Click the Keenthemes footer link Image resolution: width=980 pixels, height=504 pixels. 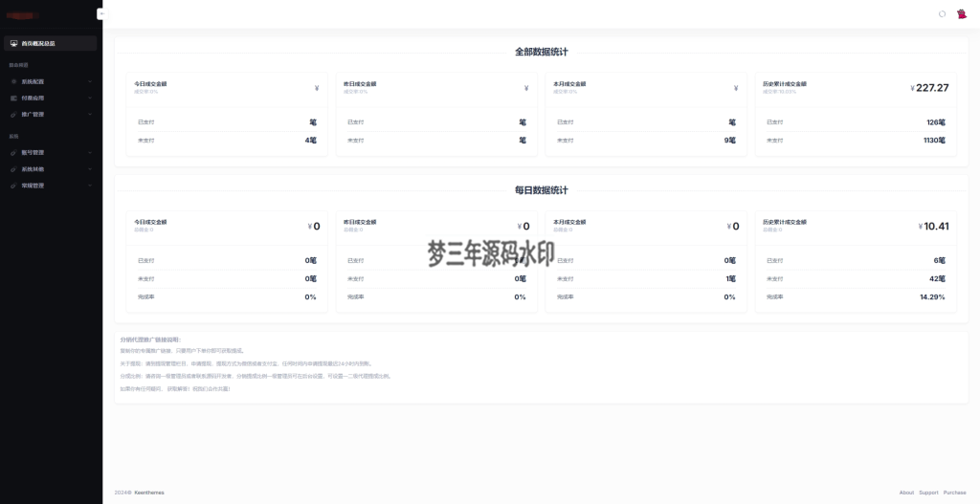tap(148, 493)
